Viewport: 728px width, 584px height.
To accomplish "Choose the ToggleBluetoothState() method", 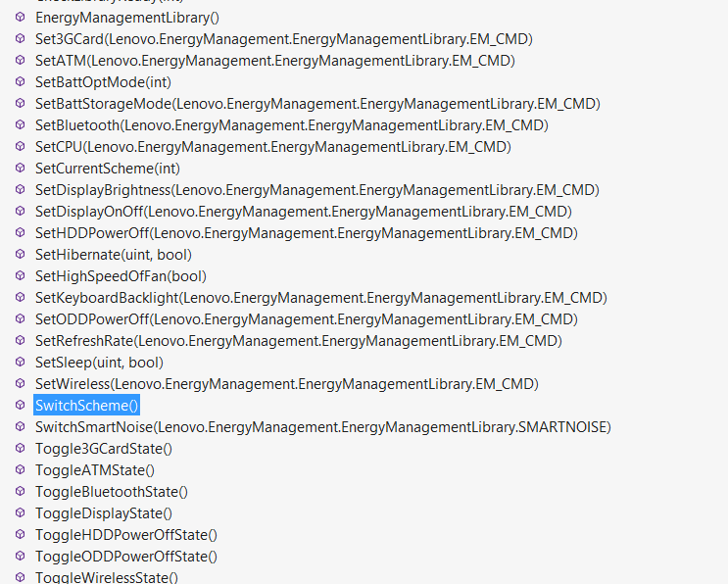I will click(x=112, y=492).
